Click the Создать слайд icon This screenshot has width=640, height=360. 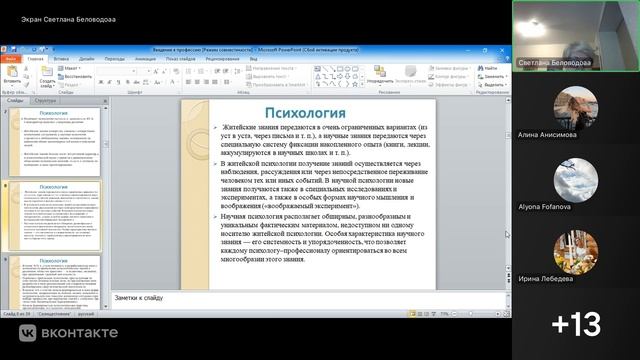click(x=47, y=72)
